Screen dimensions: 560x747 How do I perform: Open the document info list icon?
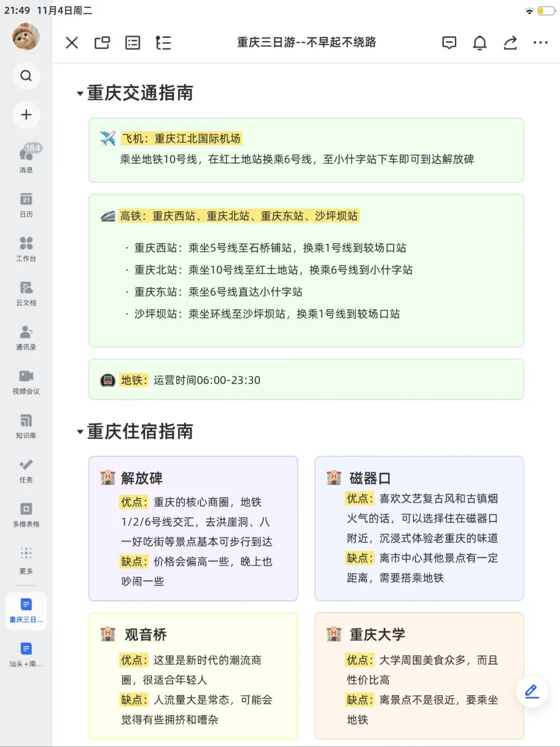click(x=133, y=43)
